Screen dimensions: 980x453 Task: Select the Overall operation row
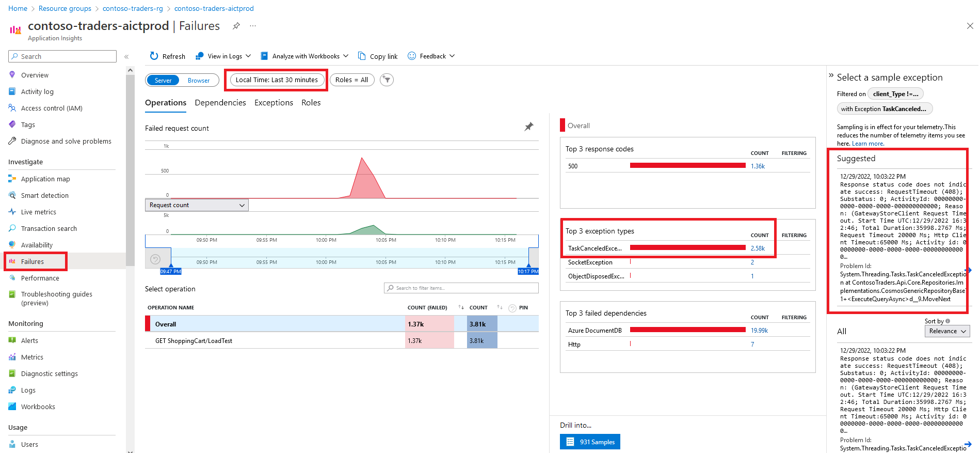(x=342, y=324)
